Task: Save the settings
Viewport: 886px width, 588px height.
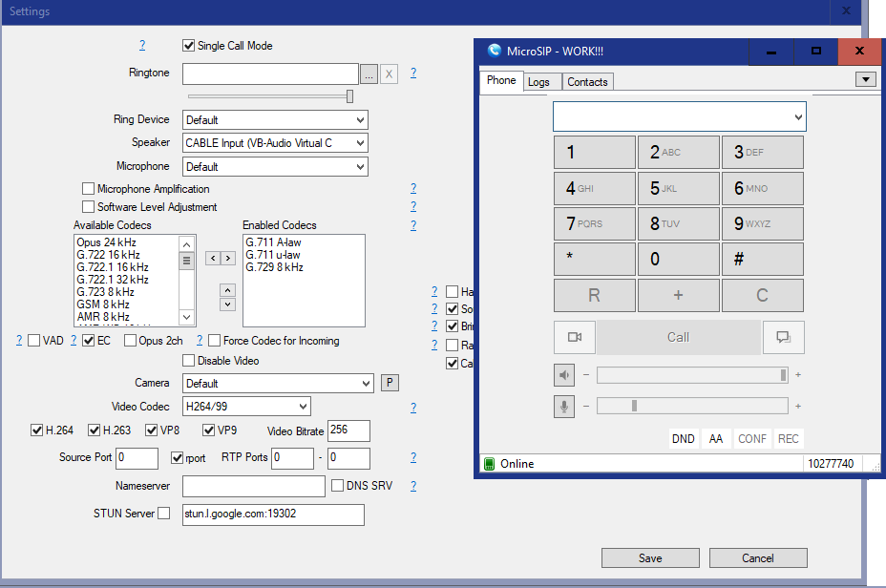Action: click(650, 558)
